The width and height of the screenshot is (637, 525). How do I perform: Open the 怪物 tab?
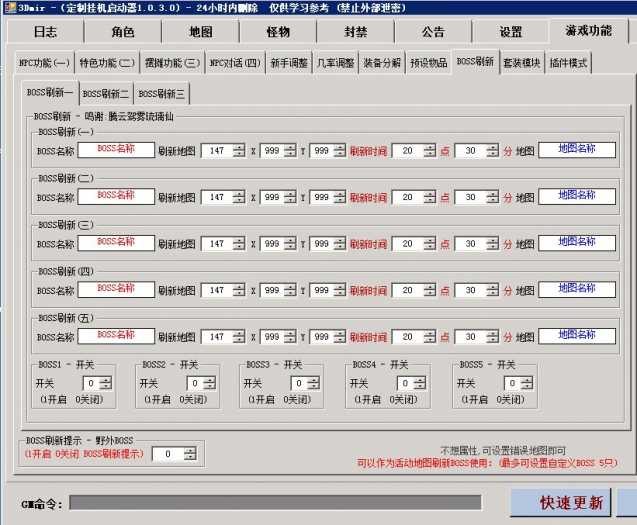(278, 32)
